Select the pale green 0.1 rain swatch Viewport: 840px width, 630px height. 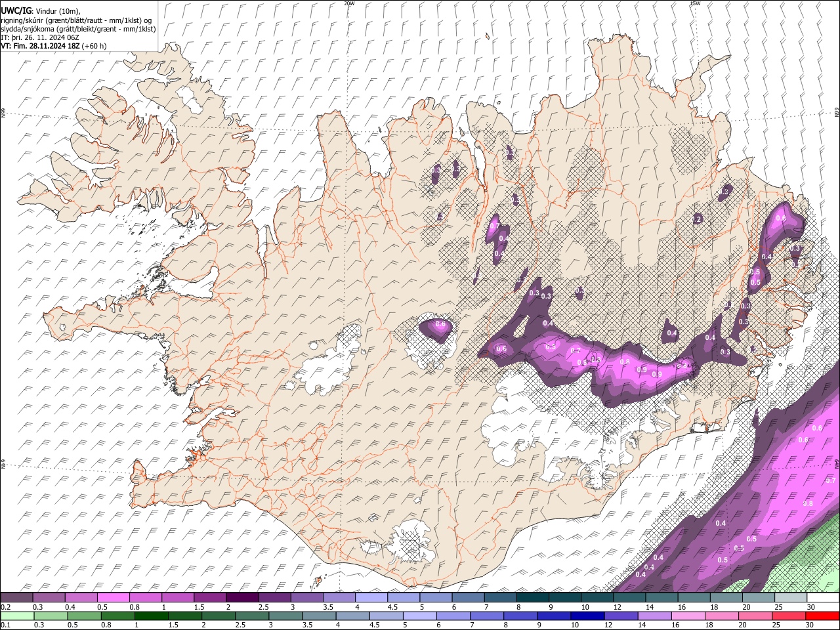pyautogui.click(x=17, y=616)
